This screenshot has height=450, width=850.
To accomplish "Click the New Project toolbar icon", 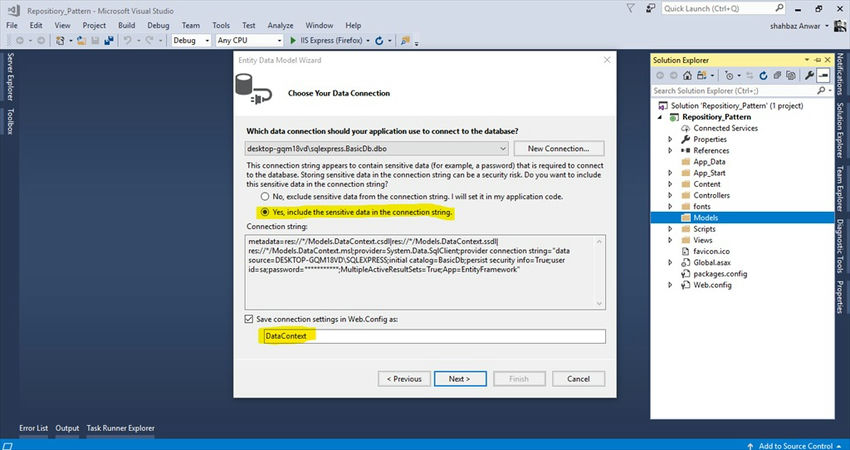I will [60, 41].
